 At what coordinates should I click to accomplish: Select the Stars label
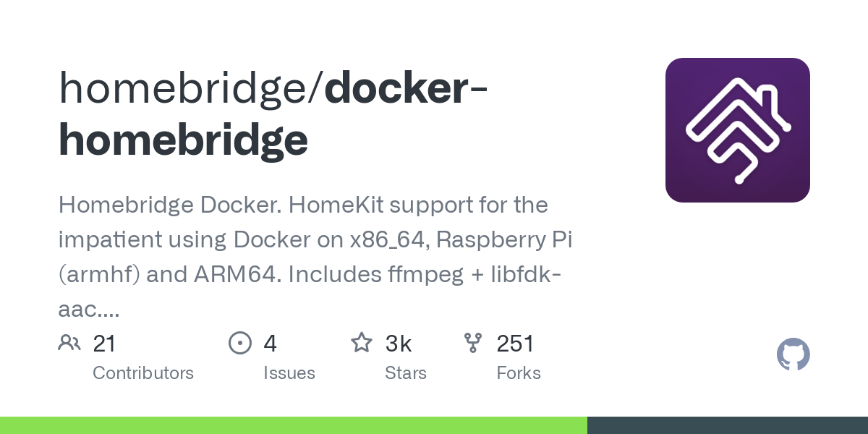[x=406, y=373]
